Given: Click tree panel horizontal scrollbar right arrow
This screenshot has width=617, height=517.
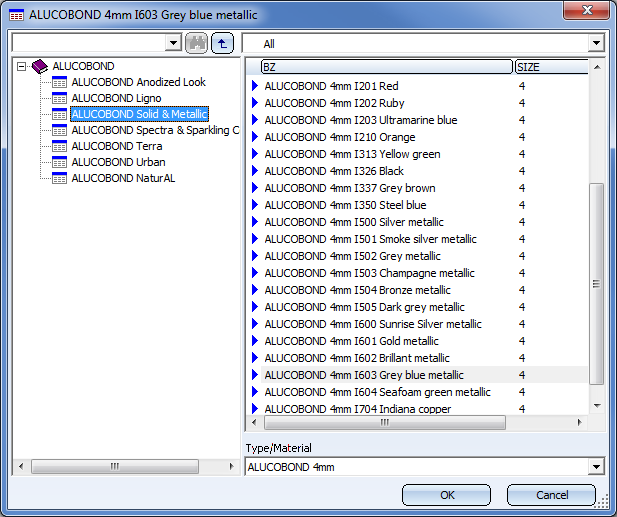Looking at the screenshot, I should click(x=231, y=467).
